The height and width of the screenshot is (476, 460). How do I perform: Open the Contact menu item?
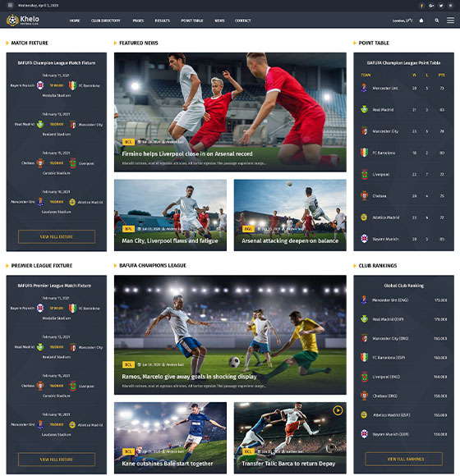point(243,21)
